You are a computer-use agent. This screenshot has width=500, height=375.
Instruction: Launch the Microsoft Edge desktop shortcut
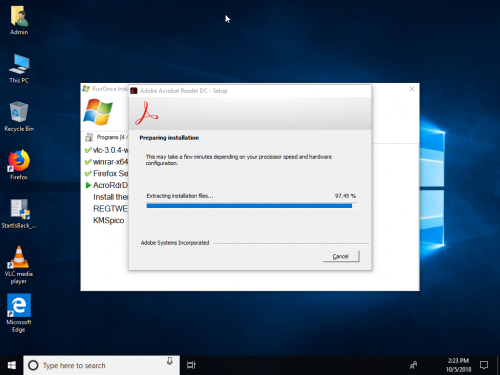tap(19, 313)
